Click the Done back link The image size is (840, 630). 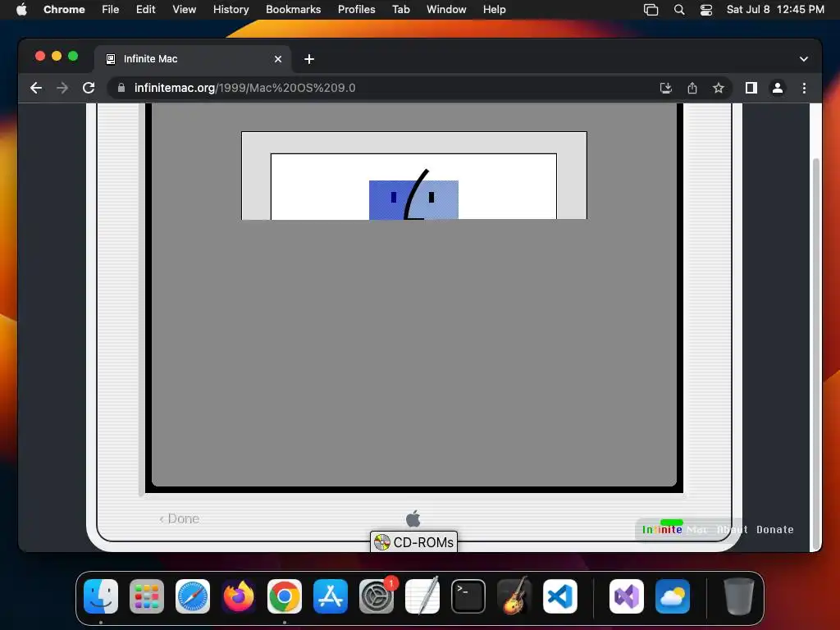[180, 518]
